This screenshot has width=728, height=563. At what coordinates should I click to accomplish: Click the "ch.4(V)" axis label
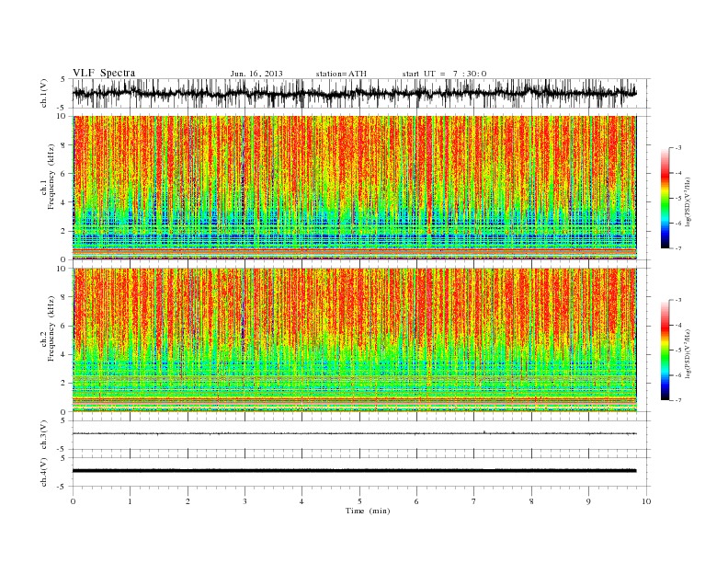click(x=44, y=472)
